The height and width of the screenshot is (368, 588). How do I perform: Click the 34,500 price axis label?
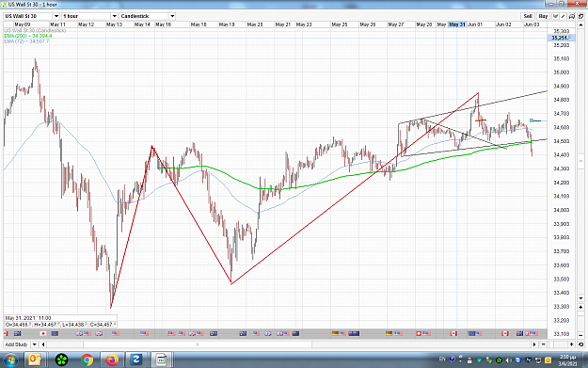coord(562,141)
